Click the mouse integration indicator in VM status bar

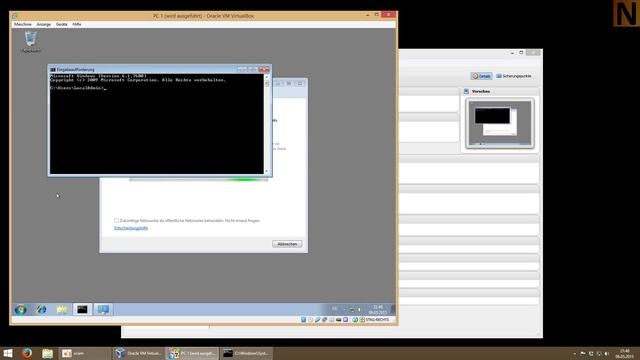(355, 320)
